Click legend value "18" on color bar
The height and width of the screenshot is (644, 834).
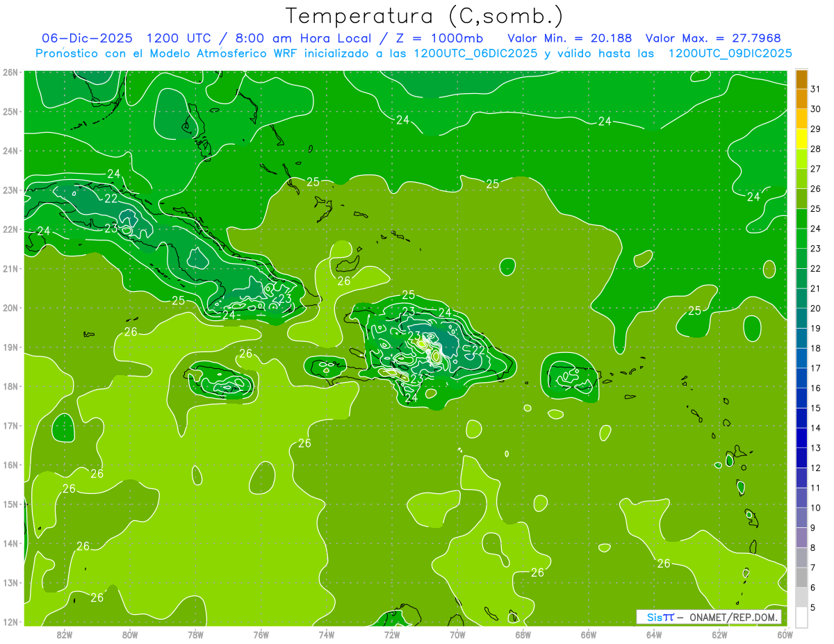pos(816,348)
